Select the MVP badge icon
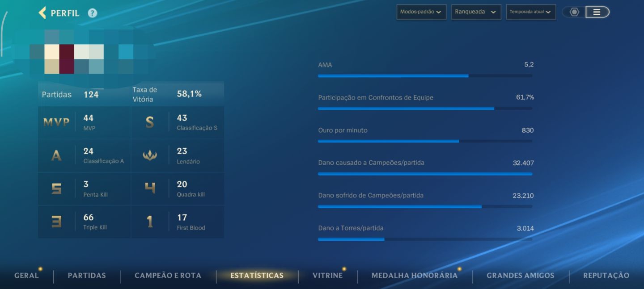This screenshot has height=289, width=644. 56,122
